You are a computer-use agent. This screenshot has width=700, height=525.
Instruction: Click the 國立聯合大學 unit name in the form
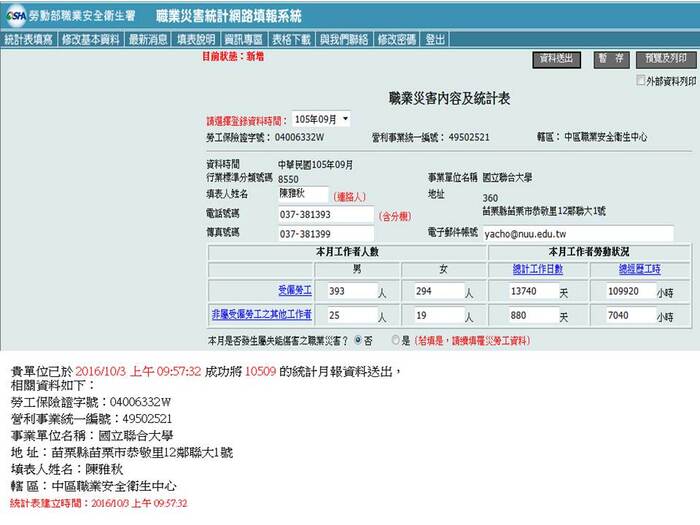507,178
